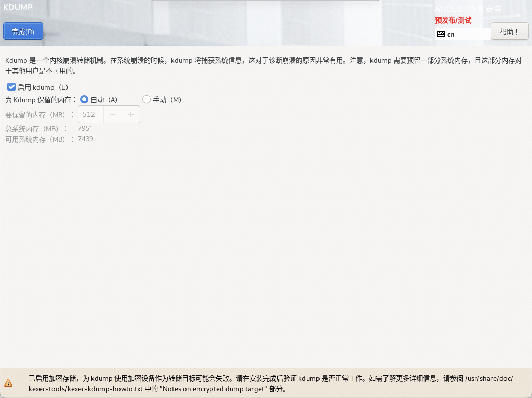Decrease reserved memory with the minus button

coord(113,114)
